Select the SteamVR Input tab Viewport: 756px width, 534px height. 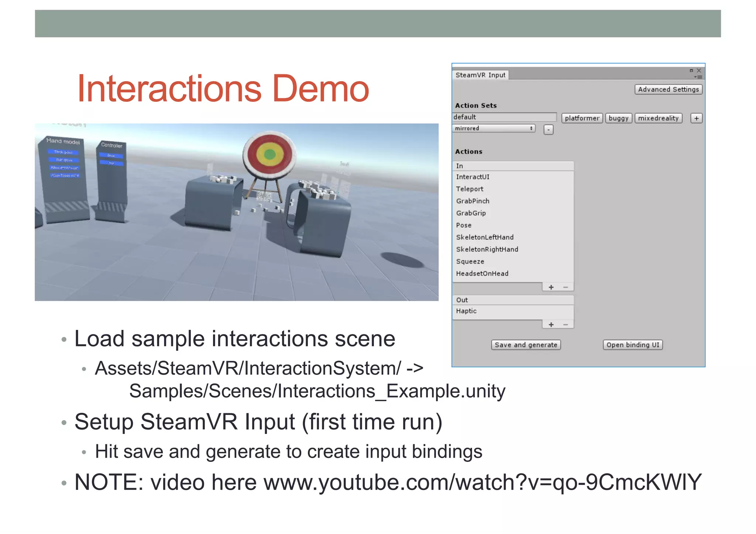coord(480,75)
